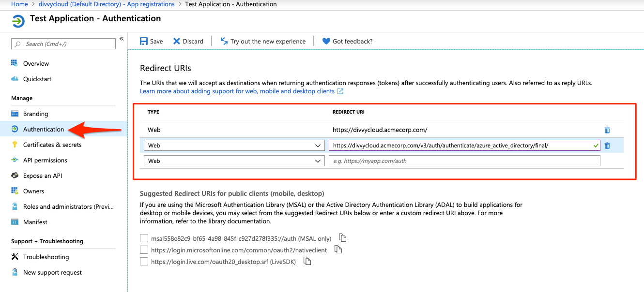
Task: Click the Overview grid icon
Action: point(15,63)
